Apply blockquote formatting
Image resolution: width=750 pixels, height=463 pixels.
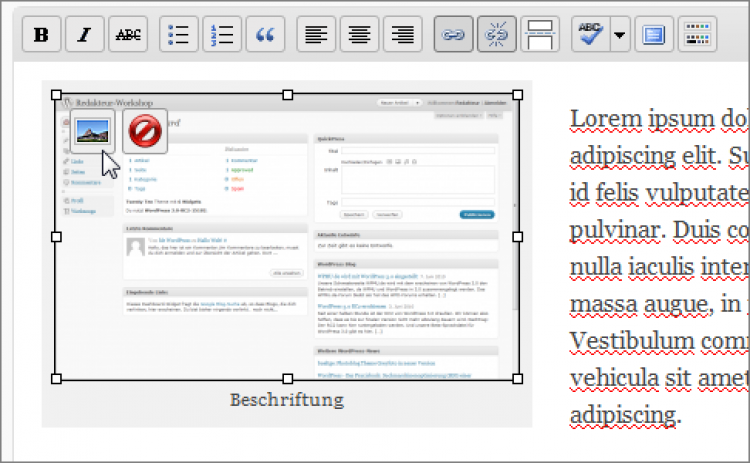[265, 34]
